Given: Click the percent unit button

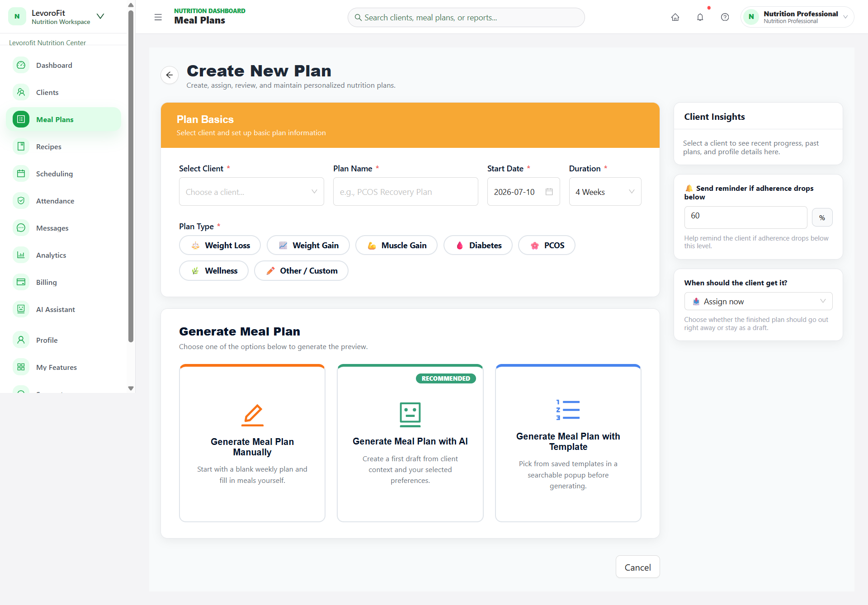Looking at the screenshot, I should 822,217.
